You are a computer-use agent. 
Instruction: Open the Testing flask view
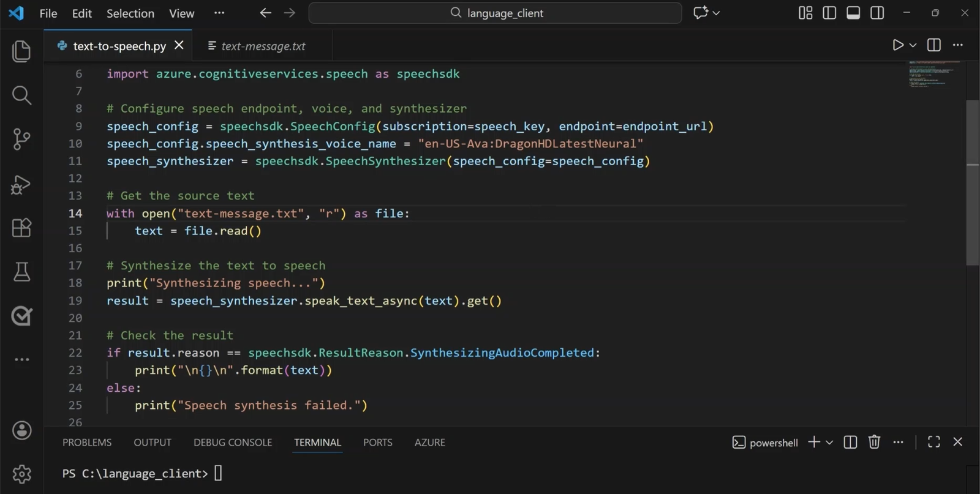coord(21,272)
